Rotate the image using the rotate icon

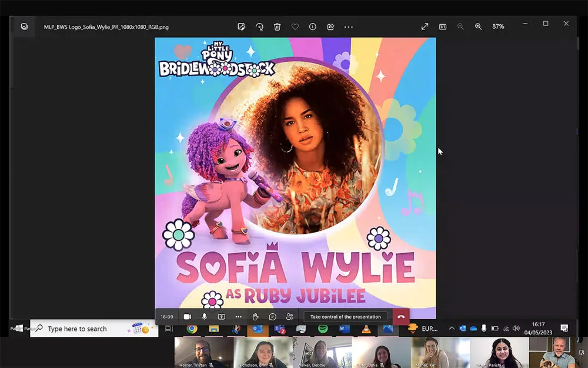tap(259, 26)
